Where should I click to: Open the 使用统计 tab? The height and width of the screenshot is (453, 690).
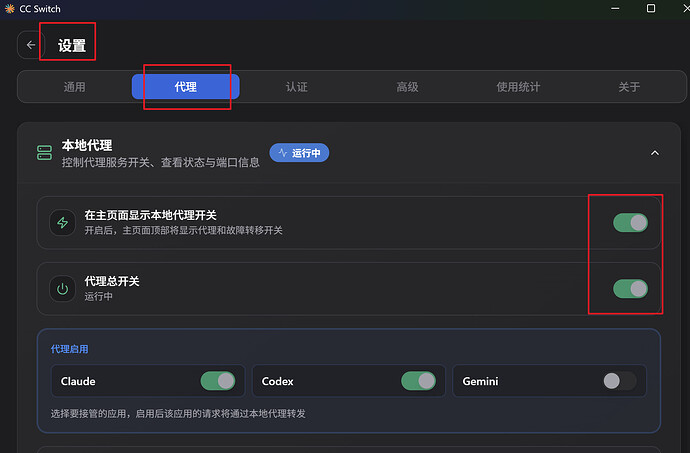[518, 87]
